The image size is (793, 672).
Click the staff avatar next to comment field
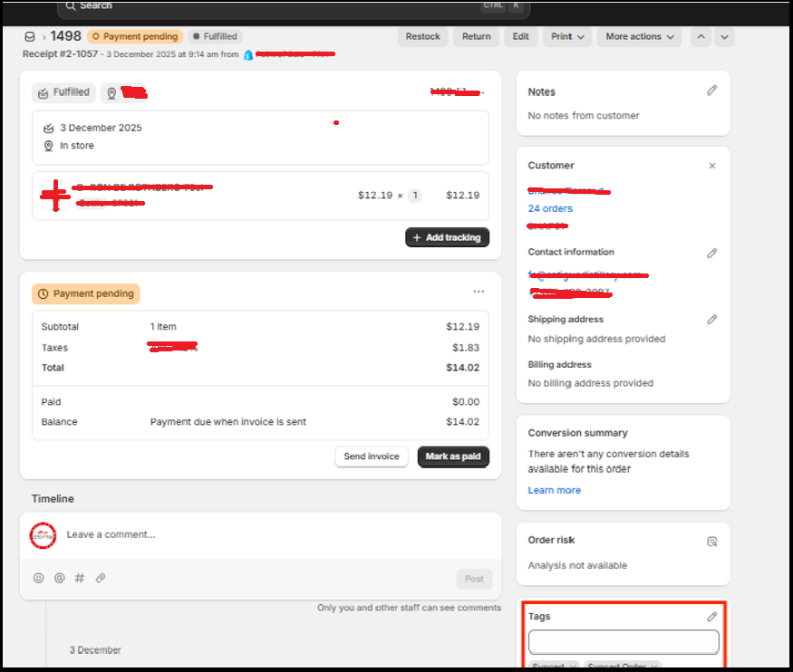(43, 534)
